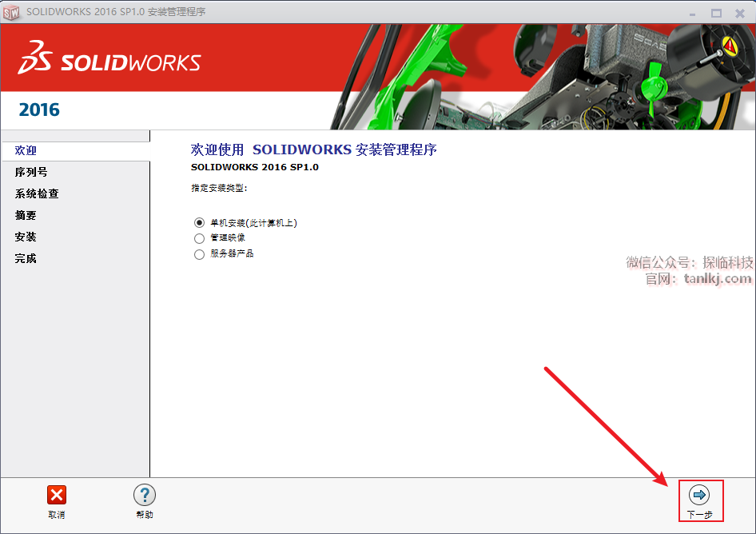This screenshot has height=534, width=756.
Task: Click the 2016 version label in banner
Action: [x=39, y=110]
